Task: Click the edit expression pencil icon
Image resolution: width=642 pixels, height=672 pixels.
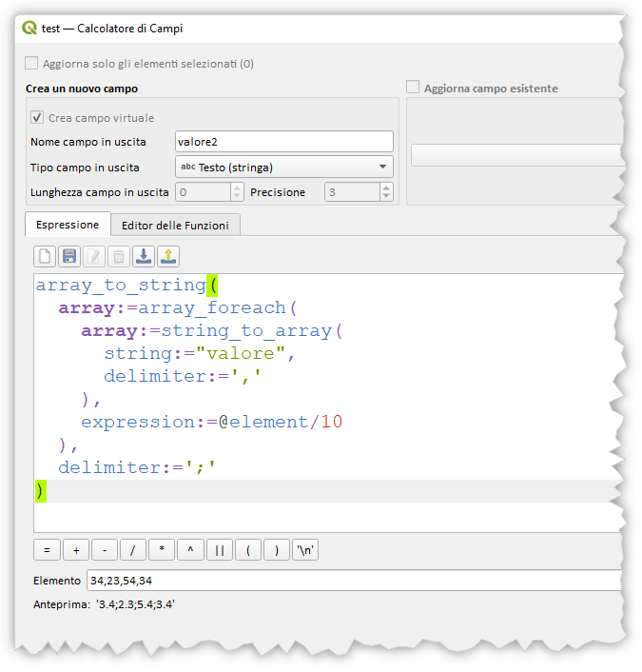Action: [94, 256]
